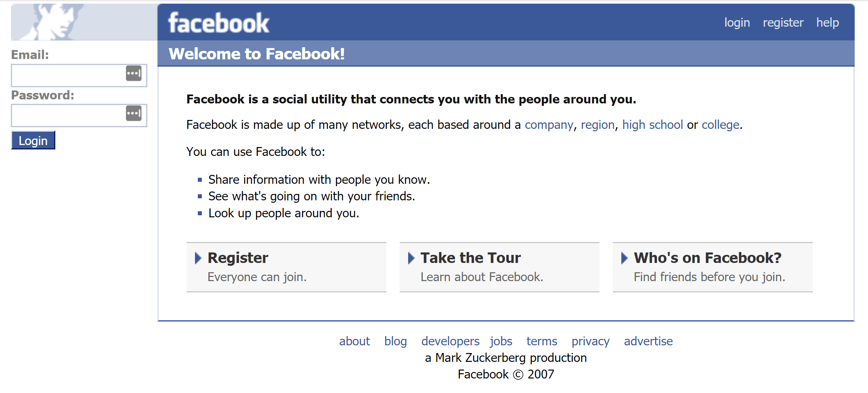Follow the company network link
Viewport: 868px width, 393px height.
coord(549,125)
